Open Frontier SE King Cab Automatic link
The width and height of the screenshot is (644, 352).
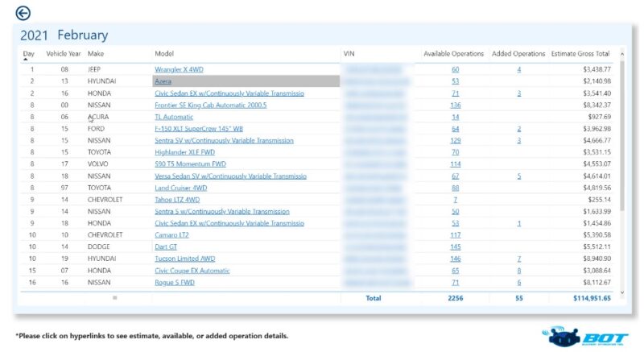[210, 106]
